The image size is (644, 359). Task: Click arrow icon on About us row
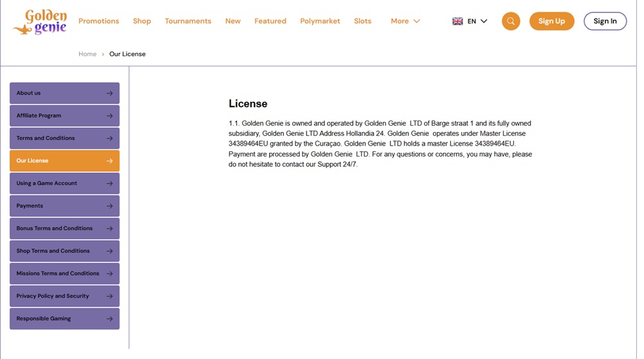109,93
